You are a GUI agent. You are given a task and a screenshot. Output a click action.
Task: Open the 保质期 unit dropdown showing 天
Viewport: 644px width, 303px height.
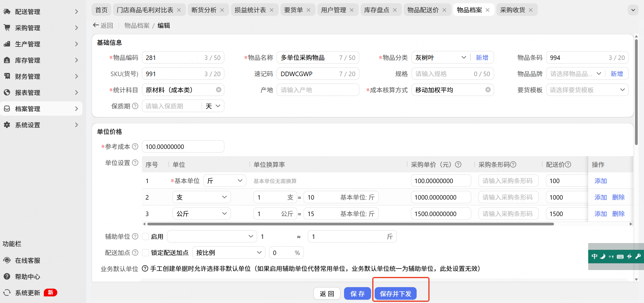pyautogui.click(x=213, y=106)
